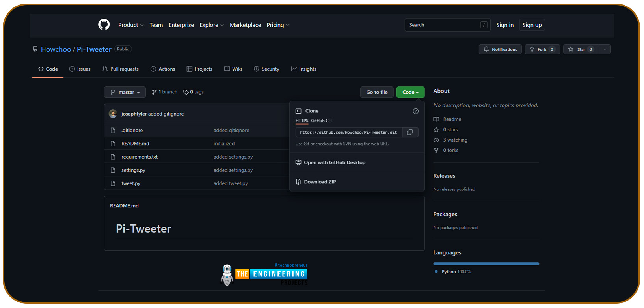Viewport: 644px width, 308px height.
Task: Click the josephtyler avatar thumbnail
Action: click(x=113, y=114)
